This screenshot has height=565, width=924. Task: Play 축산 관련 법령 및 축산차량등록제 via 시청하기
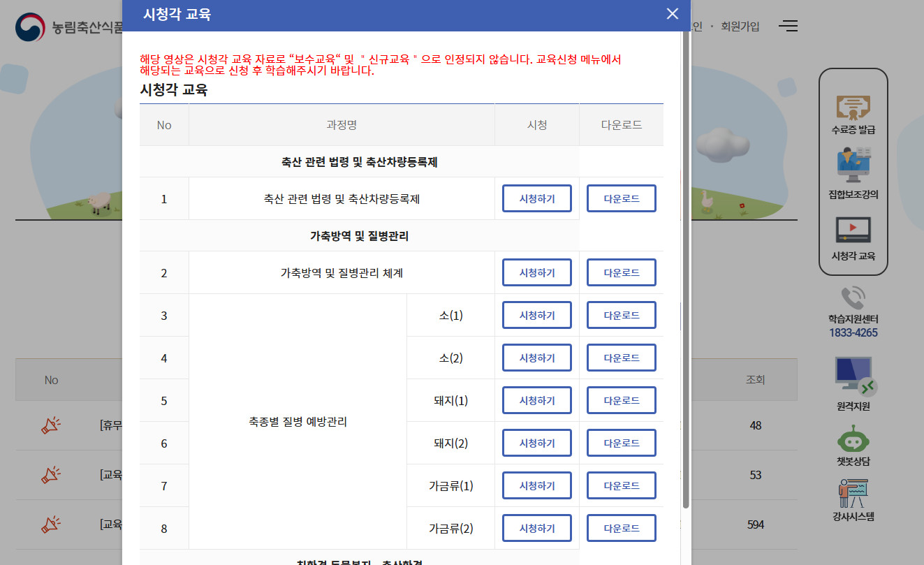click(x=536, y=198)
